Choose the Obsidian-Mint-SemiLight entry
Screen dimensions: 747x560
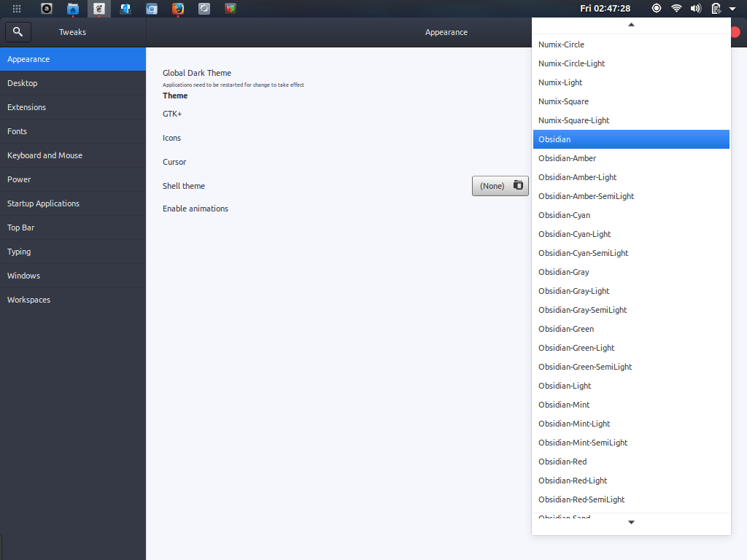[x=631, y=443]
